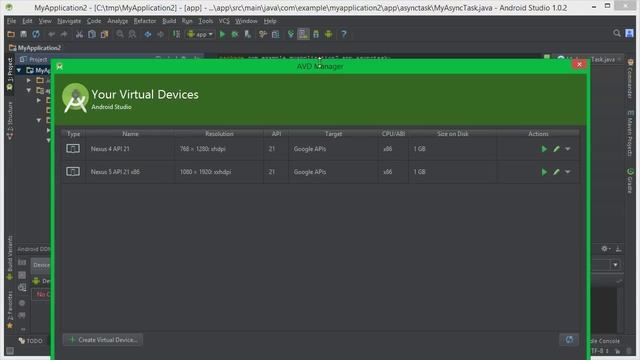
Task: Click the Replace toolbar icon
Action: tap(132, 34)
